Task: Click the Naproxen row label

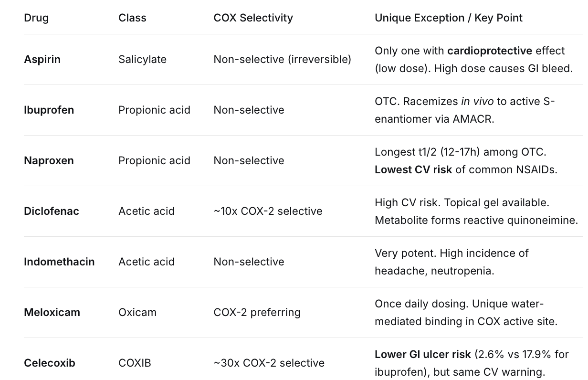Action: [x=49, y=161]
